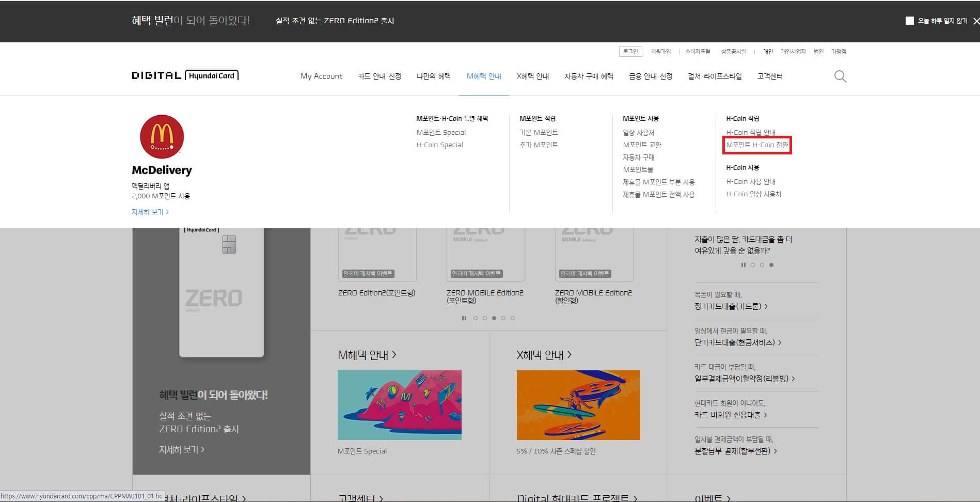Open the 자동차 구매 혜택 menu
This screenshot has height=502, width=980.
coord(589,76)
